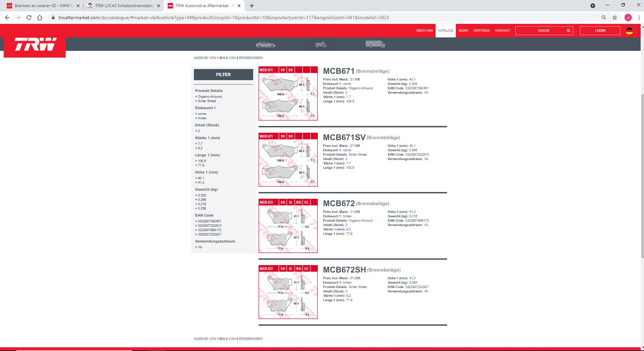The image size is (644, 351).
Task: Click the TRW logo
Action: 35,45
